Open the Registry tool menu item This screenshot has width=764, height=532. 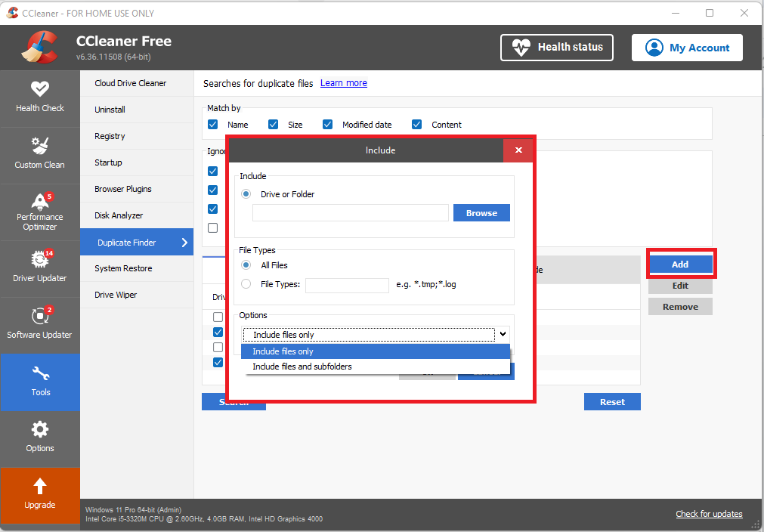(x=110, y=136)
